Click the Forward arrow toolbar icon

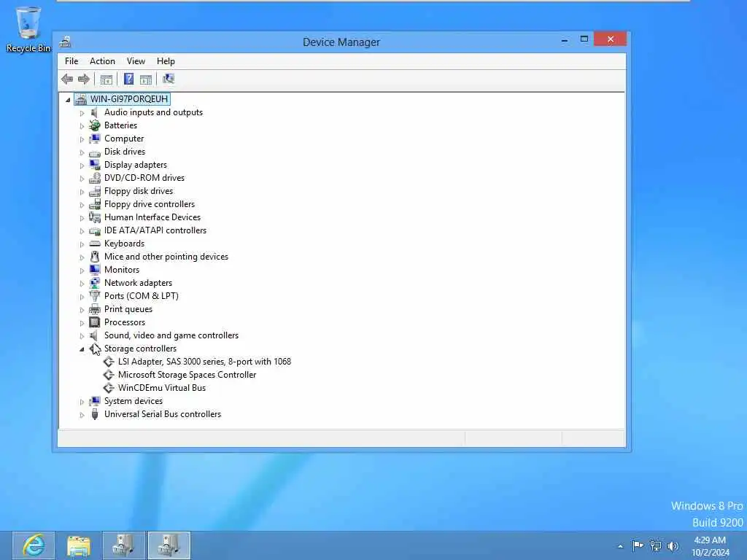tap(84, 79)
